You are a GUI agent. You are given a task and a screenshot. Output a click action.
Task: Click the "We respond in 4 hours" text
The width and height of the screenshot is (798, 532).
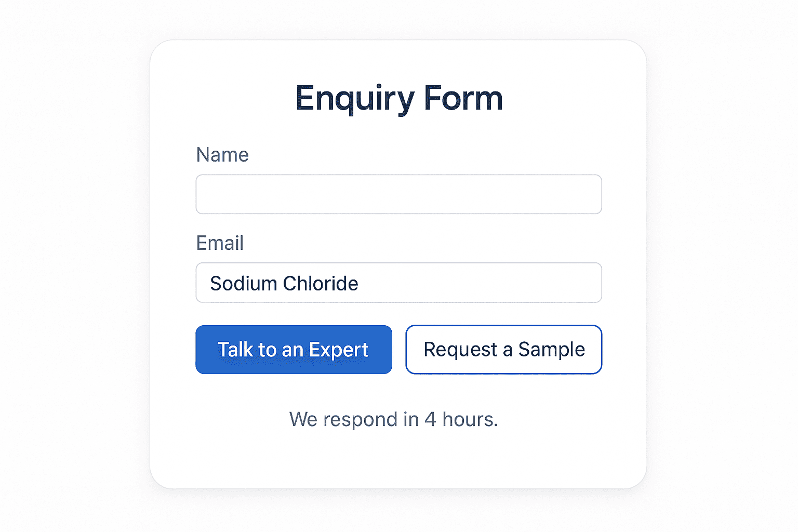click(393, 419)
